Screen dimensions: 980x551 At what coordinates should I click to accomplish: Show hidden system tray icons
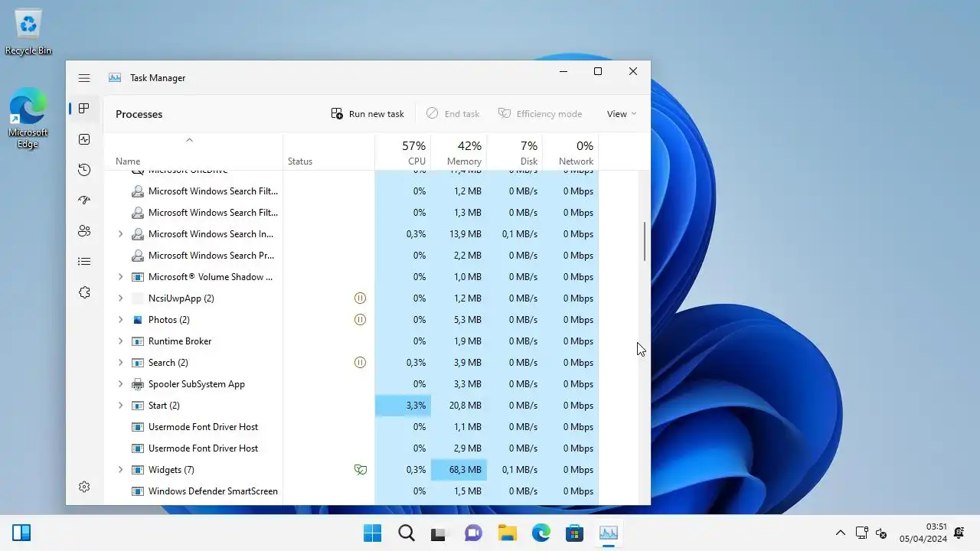point(840,533)
